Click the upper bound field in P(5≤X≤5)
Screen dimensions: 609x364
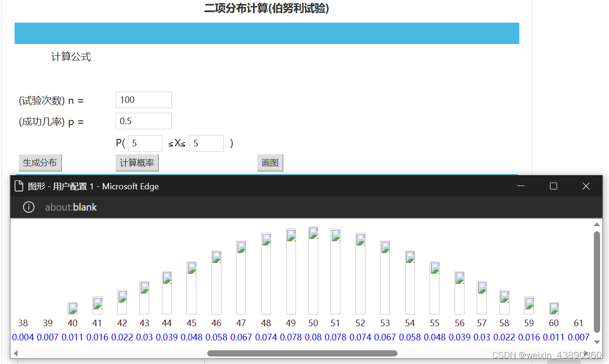click(206, 143)
